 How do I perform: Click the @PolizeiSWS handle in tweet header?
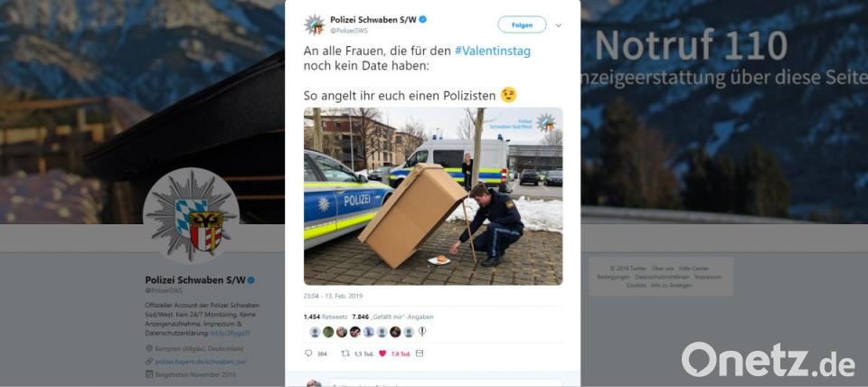coord(349,31)
